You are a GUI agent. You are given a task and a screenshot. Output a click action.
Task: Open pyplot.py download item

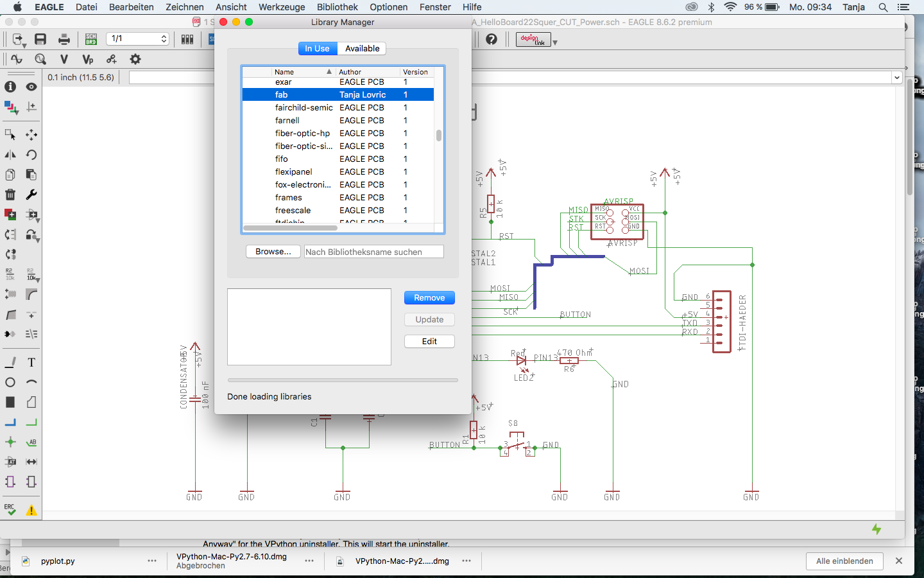[58, 561]
